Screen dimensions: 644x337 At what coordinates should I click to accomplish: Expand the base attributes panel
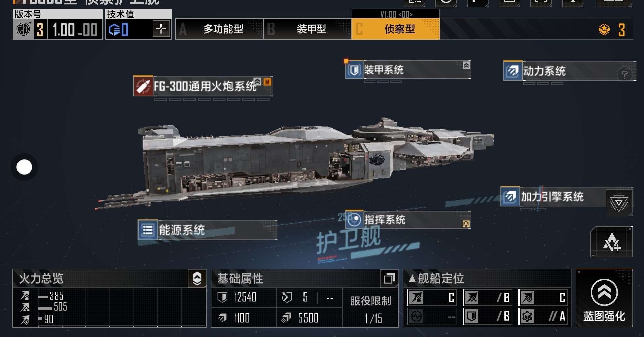coord(389,278)
